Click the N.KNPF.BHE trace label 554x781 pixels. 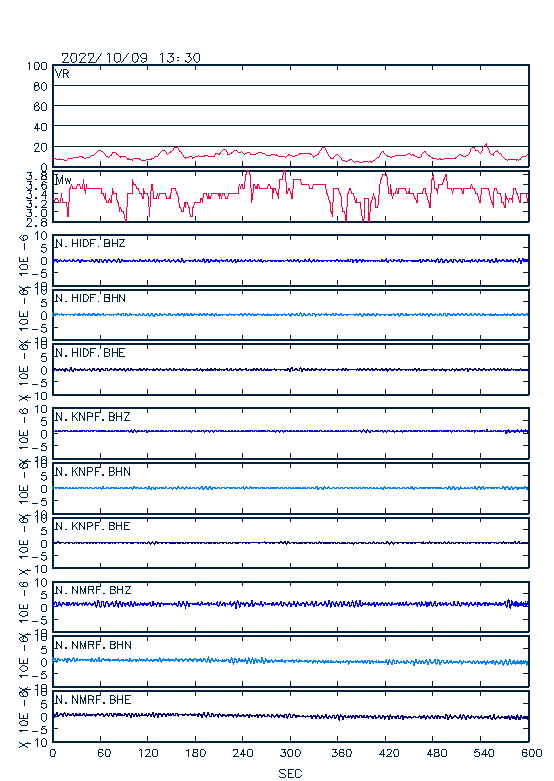[x=93, y=526]
